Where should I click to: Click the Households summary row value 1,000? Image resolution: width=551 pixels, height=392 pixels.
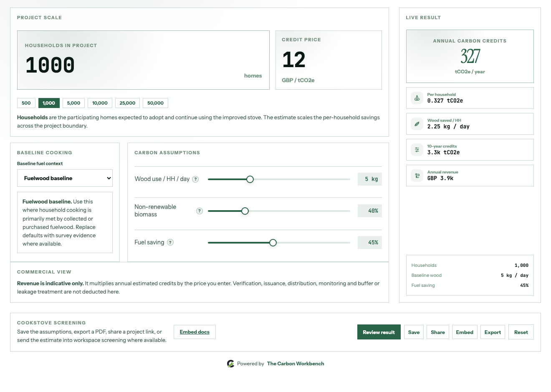521,265
